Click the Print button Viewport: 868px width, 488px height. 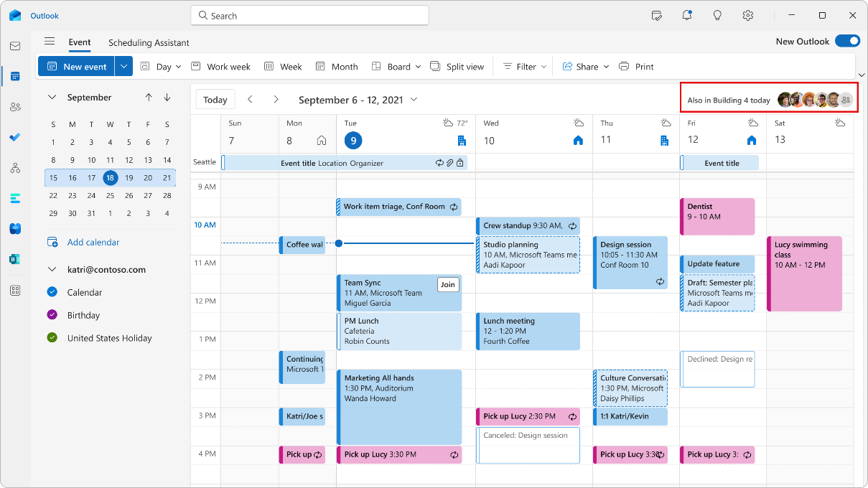coord(636,67)
